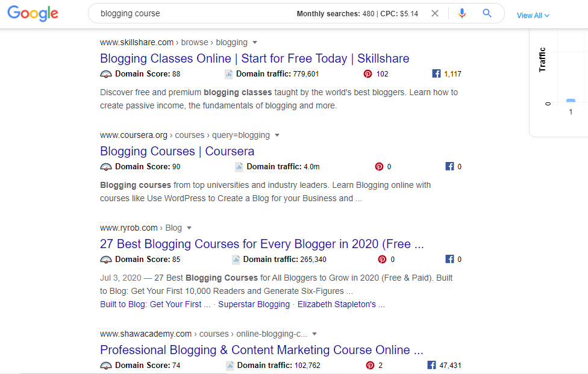Click the Google logo
This screenshot has height=374, width=588.
(x=33, y=13)
